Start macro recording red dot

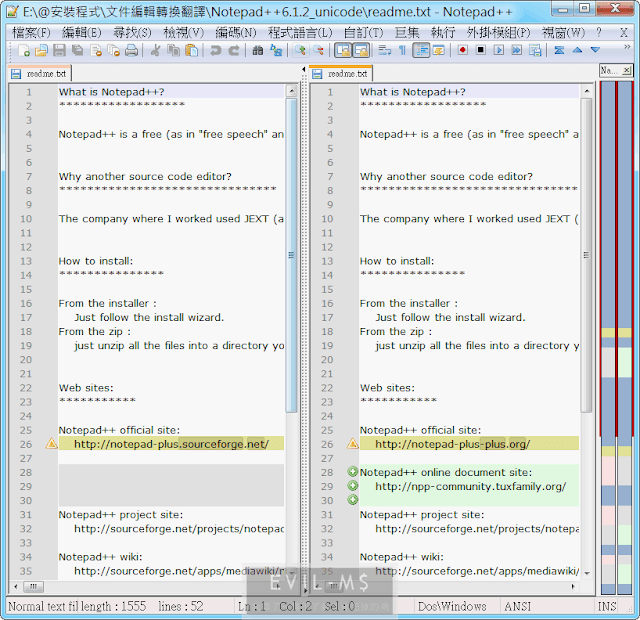click(x=463, y=50)
